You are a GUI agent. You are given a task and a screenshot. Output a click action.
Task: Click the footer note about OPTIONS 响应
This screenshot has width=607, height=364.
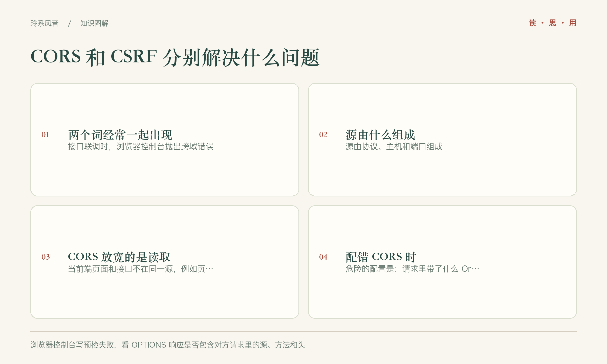coord(168,345)
